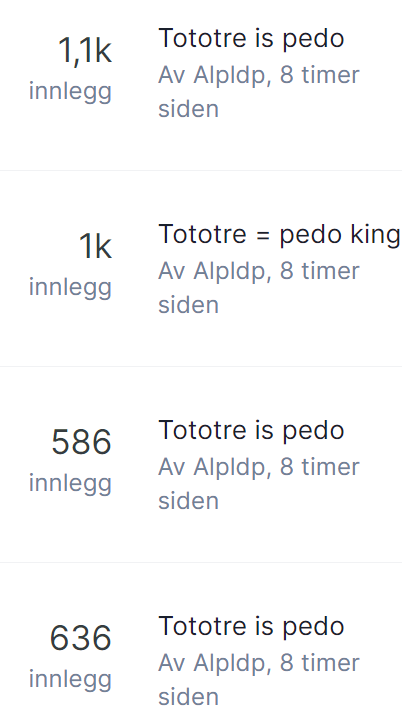Click '8 timer siden' in the 586 row
The image size is (402, 724).
point(259,484)
